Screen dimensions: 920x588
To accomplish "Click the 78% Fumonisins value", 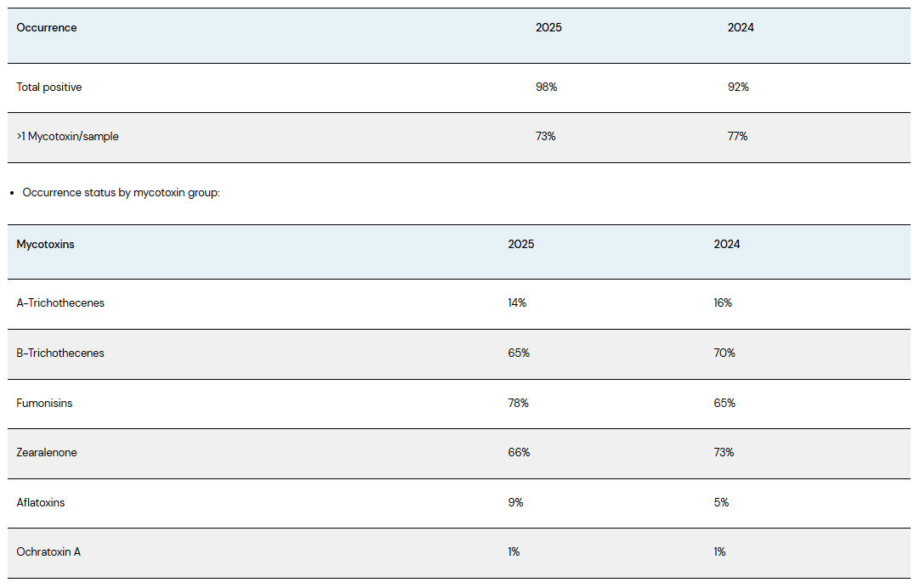I will pyautogui.click(x=519, y=404).
